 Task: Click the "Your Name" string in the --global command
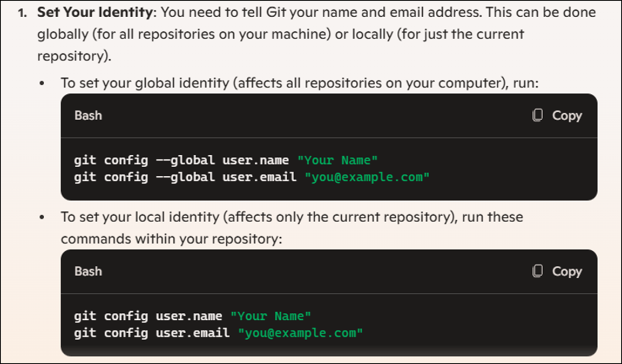(337, 160)
